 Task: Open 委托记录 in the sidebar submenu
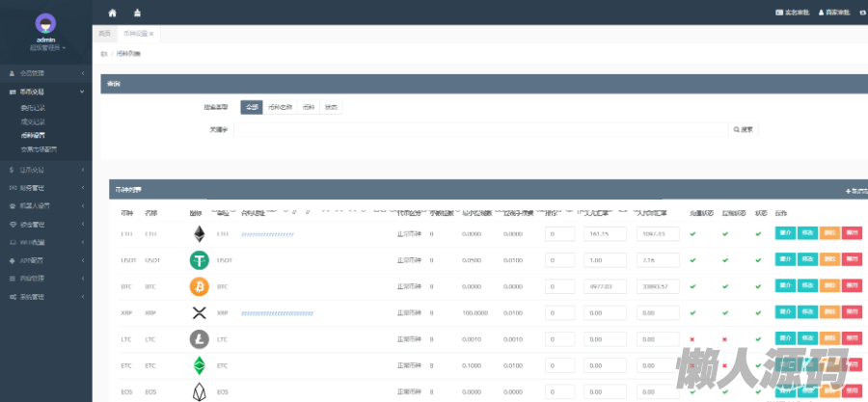34,107
